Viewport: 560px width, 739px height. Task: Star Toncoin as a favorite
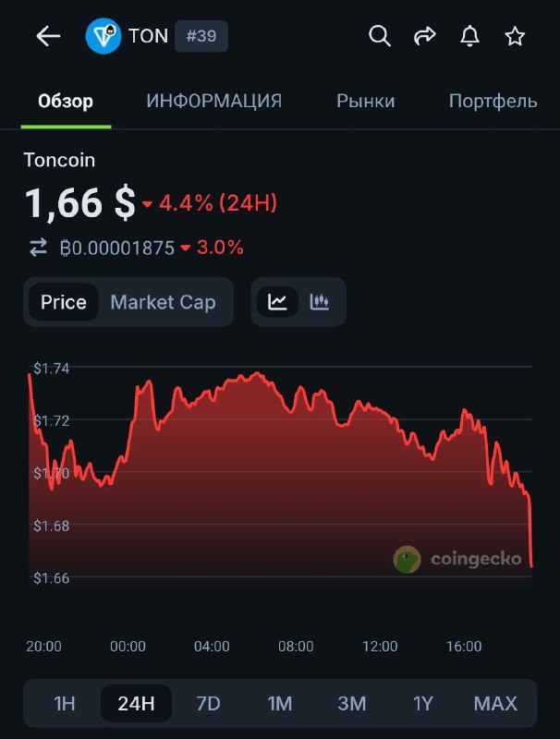[513, 36]
